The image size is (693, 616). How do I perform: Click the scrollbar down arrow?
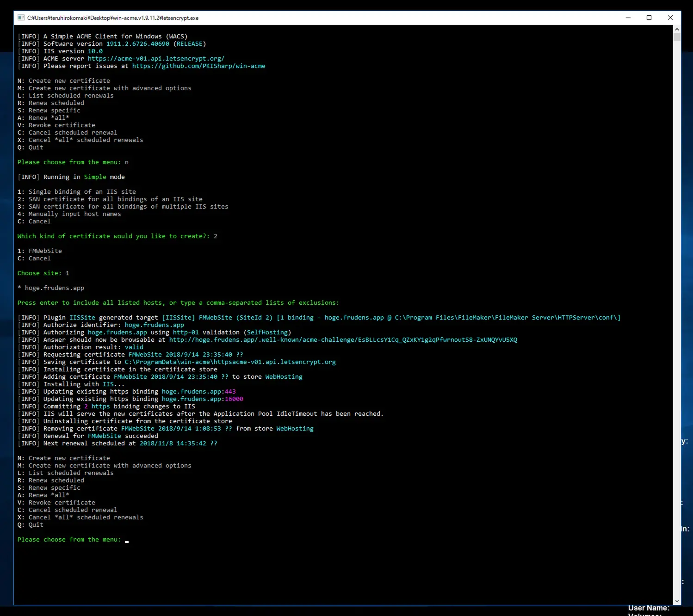pyautogui.click(x=677, y=601)
